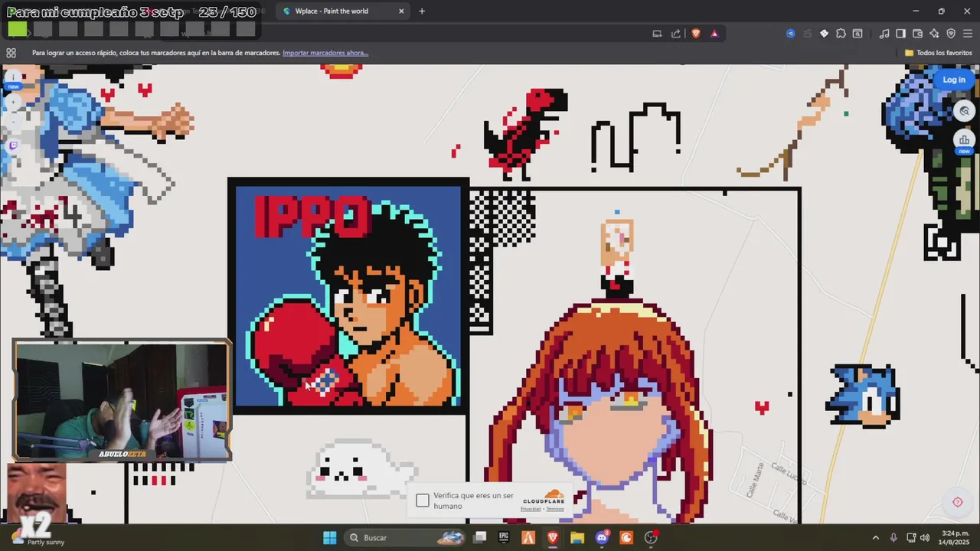The height and width of the screenshot is (551, 980).
Task: Toggle the browser sidebar panel
Action: (901, 34)
